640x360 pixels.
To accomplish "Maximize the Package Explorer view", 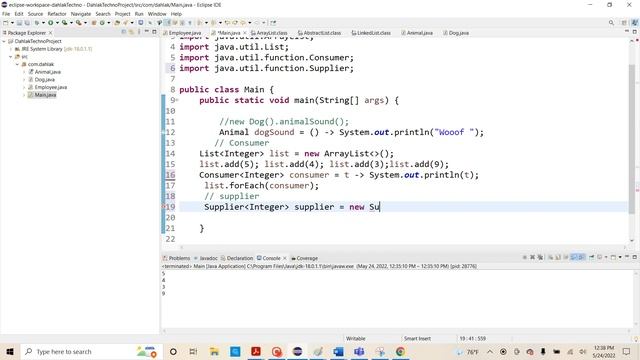I will coord(154,32).
